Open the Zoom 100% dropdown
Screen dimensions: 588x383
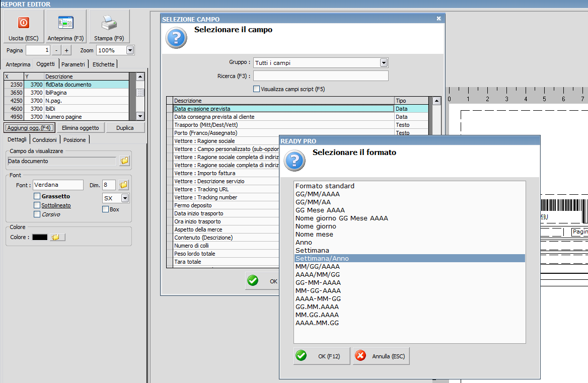130,50
